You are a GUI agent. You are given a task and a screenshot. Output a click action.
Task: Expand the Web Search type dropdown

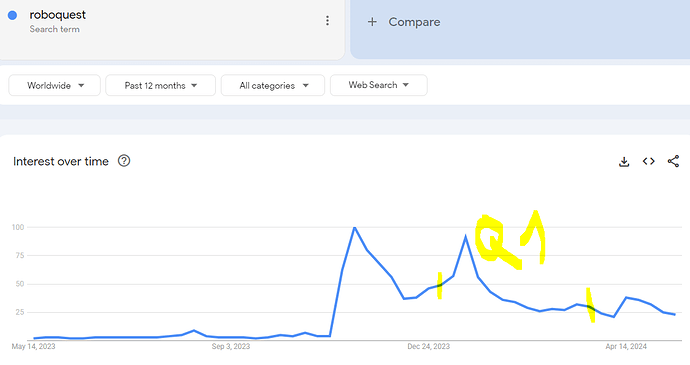[x=378, y=85]
